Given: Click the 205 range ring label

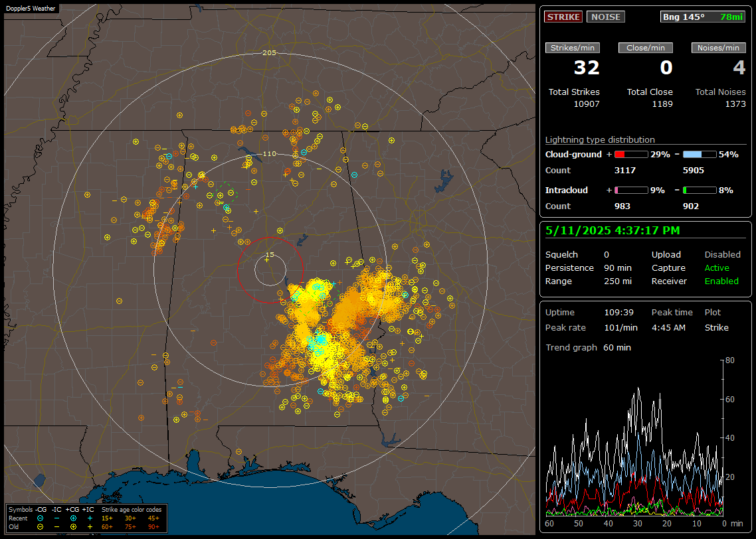Looking at the screenshot, I should [x=269, y=53].
